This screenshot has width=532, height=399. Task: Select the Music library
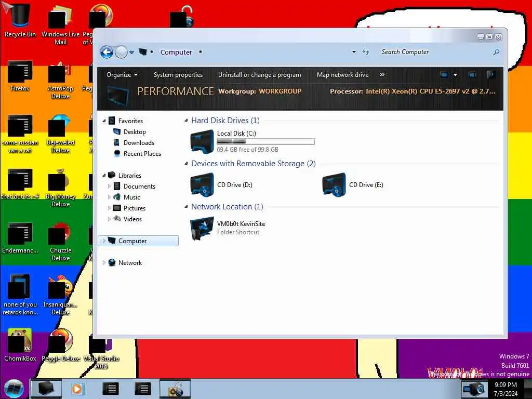pyautogui.click(x=131, y=197)
